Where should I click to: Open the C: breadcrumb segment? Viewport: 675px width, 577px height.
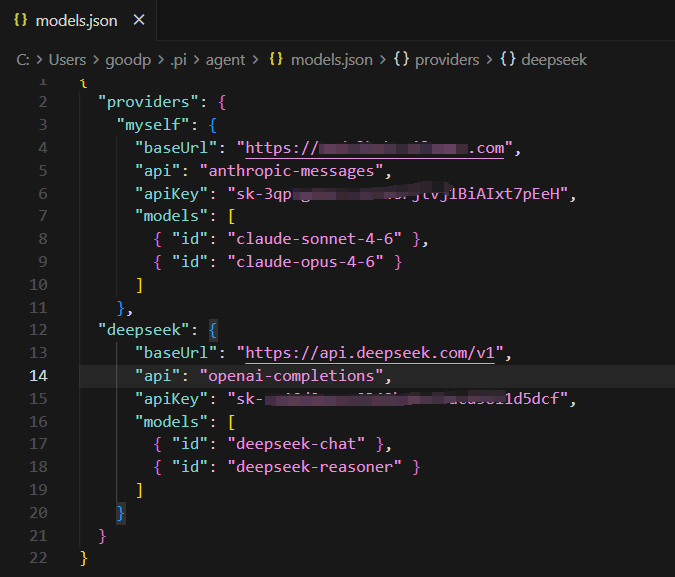[x=22, y=60]
